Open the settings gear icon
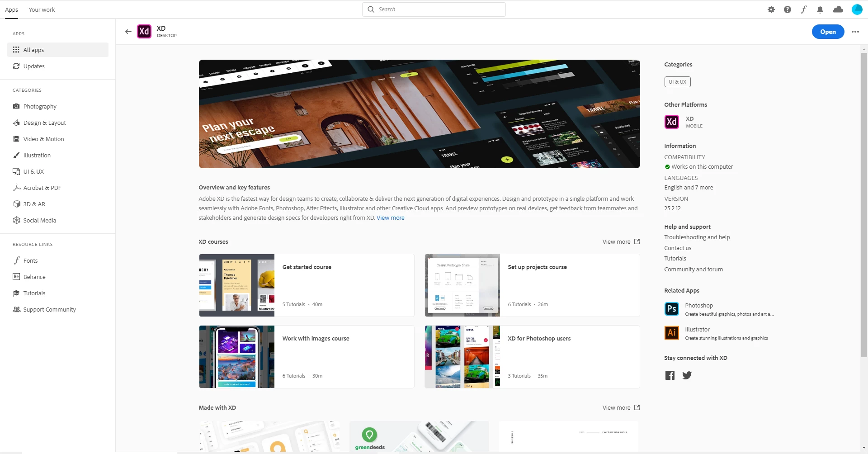 (x=771, y=9)
